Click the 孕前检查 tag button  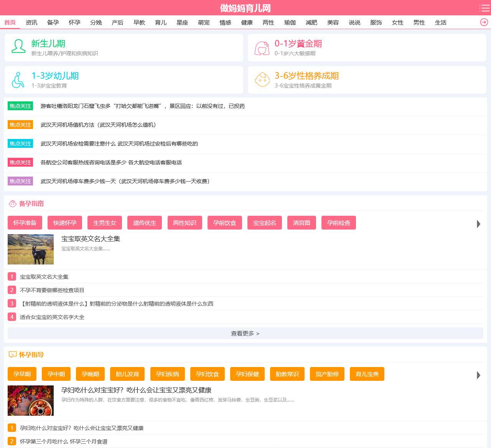339,223
